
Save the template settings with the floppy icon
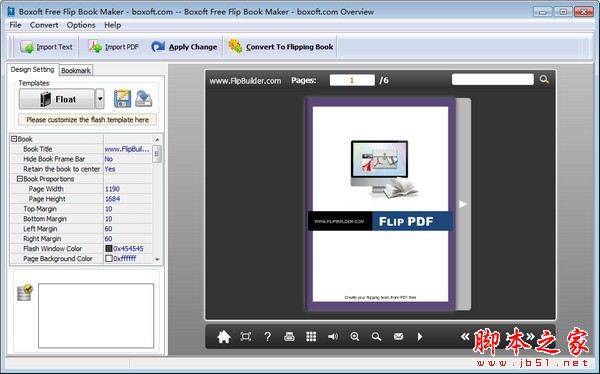[122, 99]
